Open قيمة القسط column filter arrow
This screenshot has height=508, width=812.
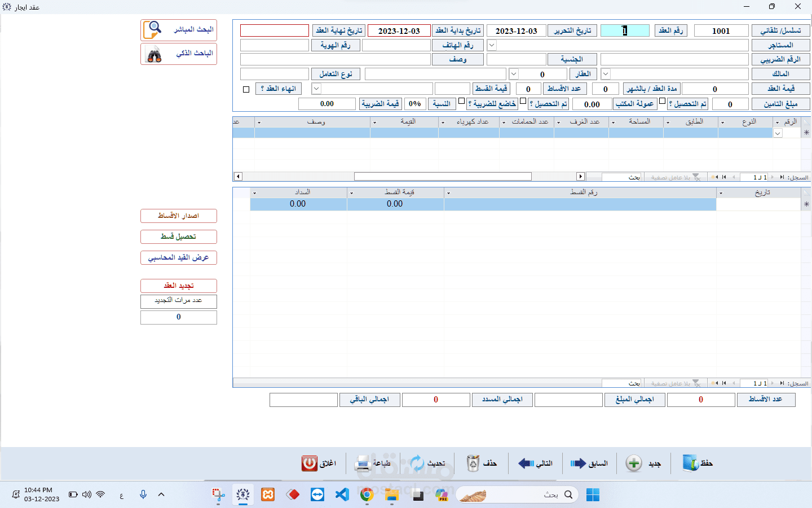coord(351,193)
